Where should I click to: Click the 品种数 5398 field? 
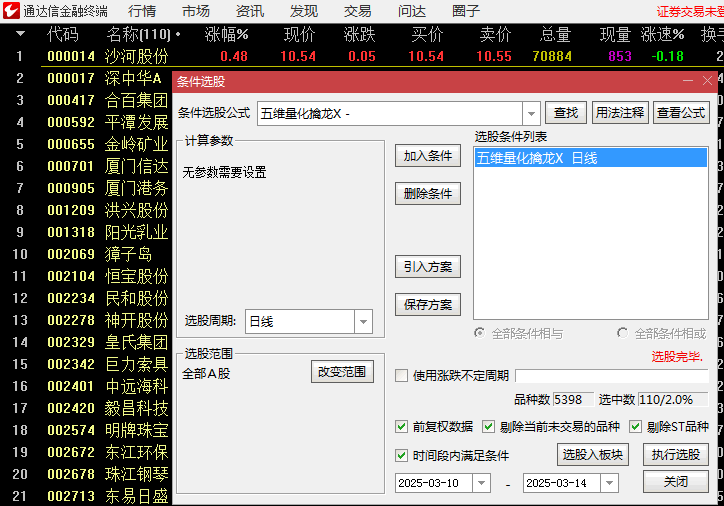click(573, 400)
